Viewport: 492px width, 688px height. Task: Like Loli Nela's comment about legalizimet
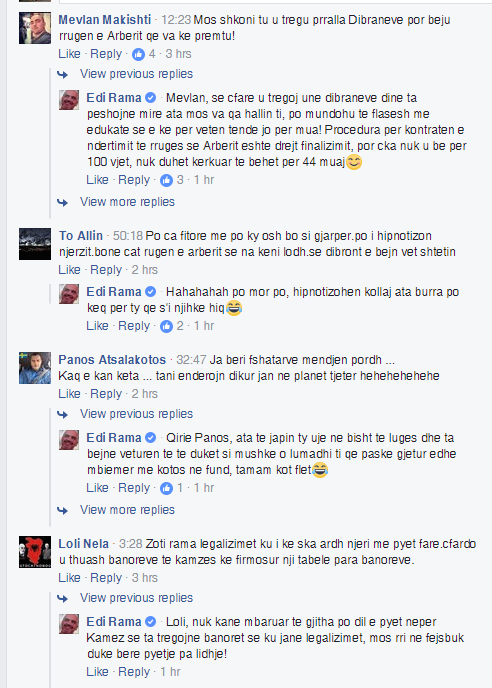69,578
